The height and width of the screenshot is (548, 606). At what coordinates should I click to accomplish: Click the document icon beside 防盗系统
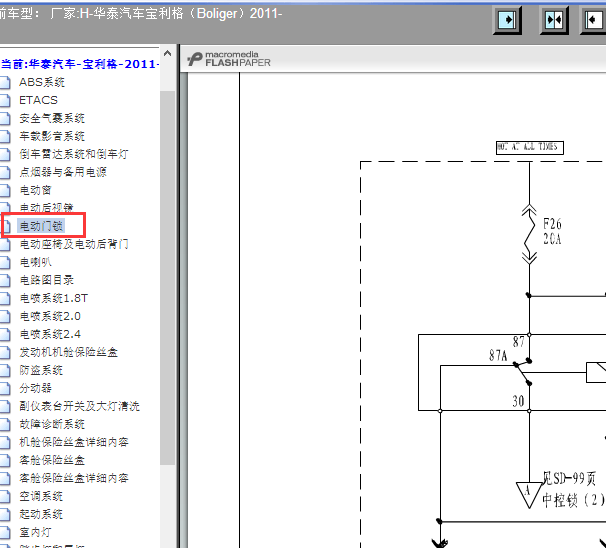coord(5,370)
